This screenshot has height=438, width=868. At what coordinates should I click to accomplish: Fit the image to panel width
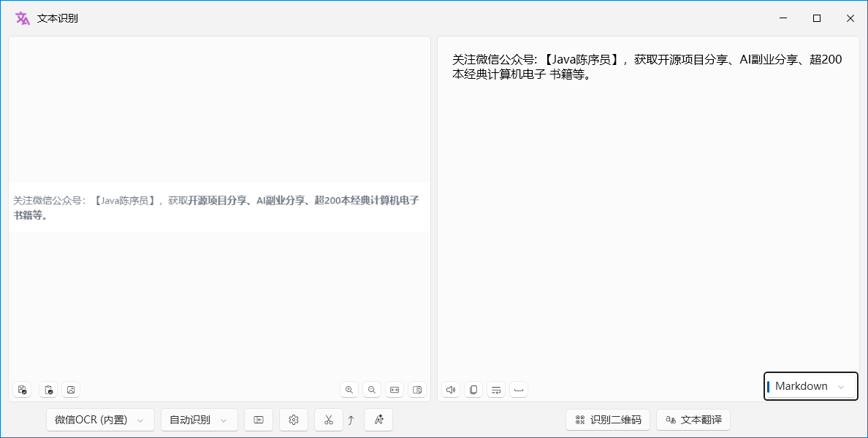click(x=395, y=390)
